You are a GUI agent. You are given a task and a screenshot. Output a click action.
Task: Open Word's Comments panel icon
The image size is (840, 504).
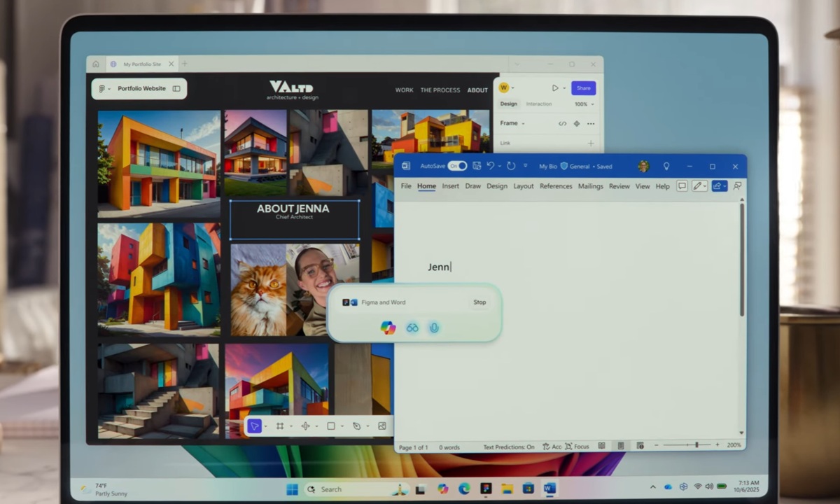(682, 185)
